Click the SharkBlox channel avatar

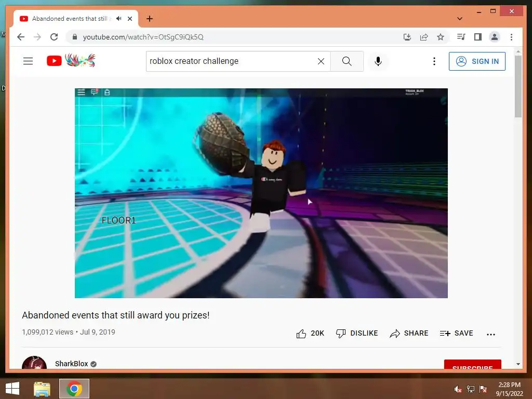pyautogui.click(x=34, y=363)
